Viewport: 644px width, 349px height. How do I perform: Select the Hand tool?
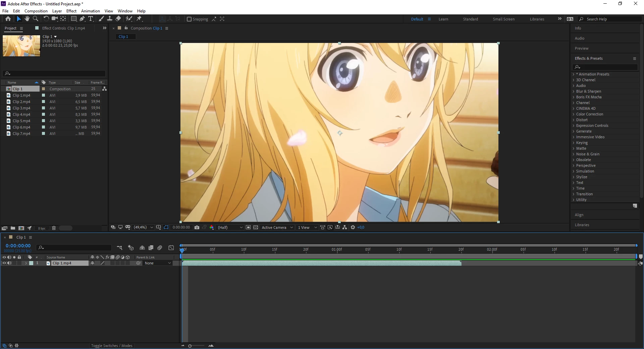point(27,19)
